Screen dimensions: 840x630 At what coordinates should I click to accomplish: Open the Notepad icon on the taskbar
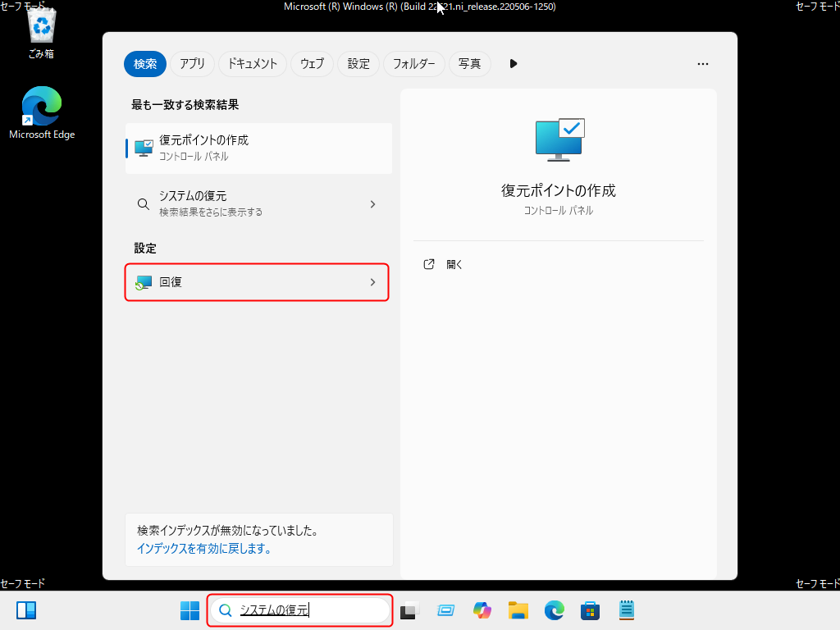(628, 610)
